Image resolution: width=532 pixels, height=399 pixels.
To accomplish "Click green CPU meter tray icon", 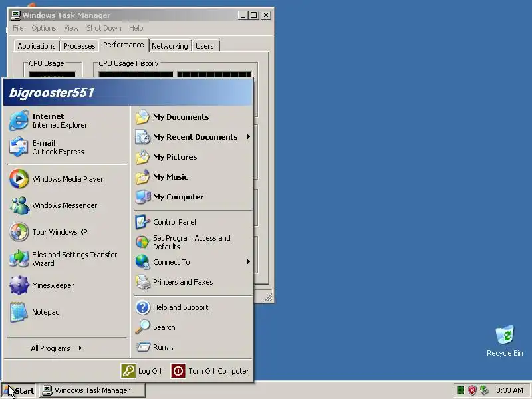I will point(460,390).
